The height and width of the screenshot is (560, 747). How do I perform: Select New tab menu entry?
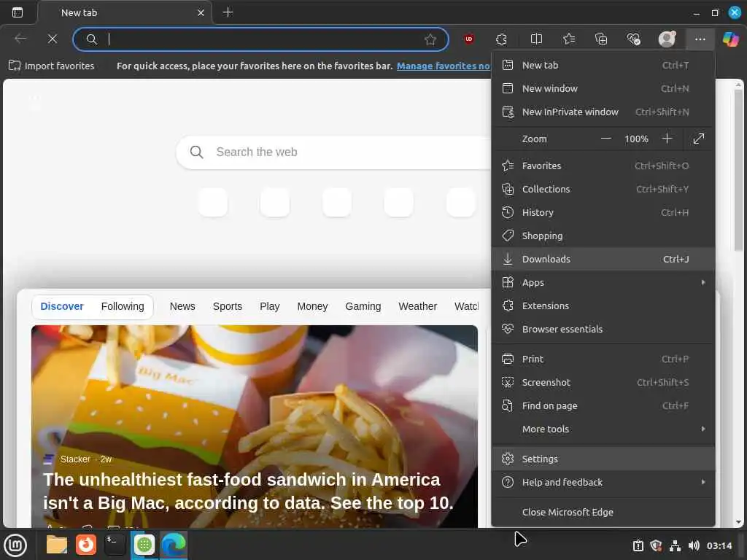(603, 65)
